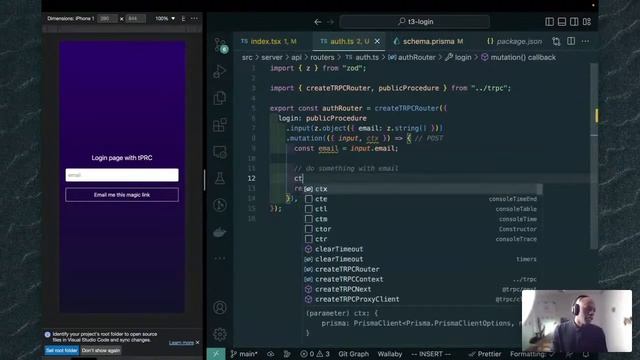Click Don't show again button
The image size is (640, 360).
tap(101, 350)
